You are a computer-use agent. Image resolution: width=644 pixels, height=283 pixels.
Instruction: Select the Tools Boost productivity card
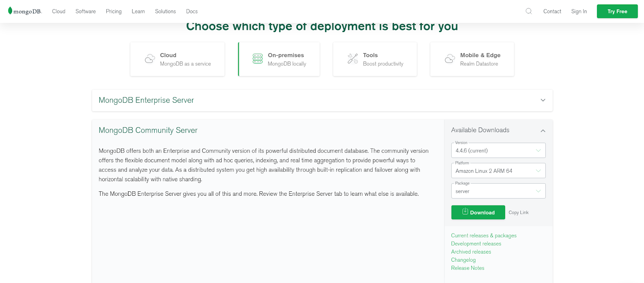(375, 59)
